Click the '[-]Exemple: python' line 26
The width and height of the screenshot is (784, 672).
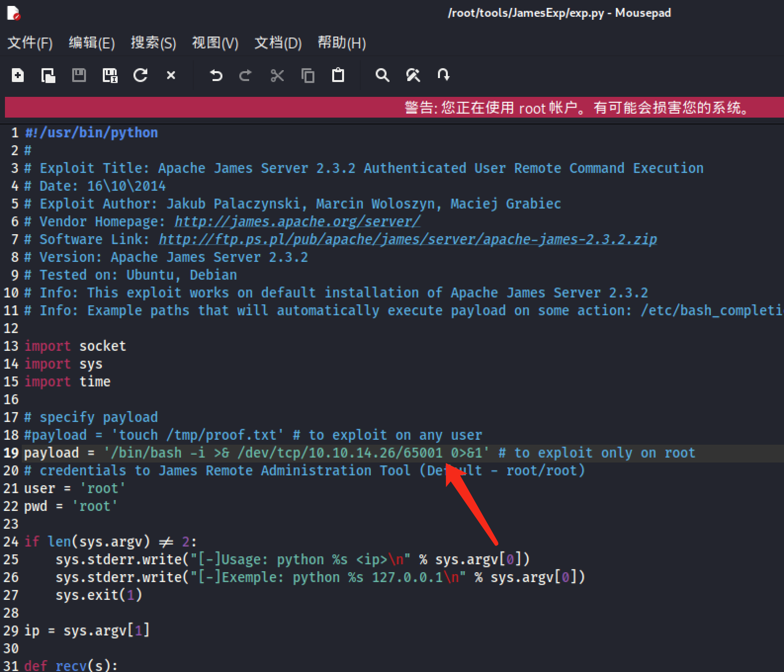[320, 577]
